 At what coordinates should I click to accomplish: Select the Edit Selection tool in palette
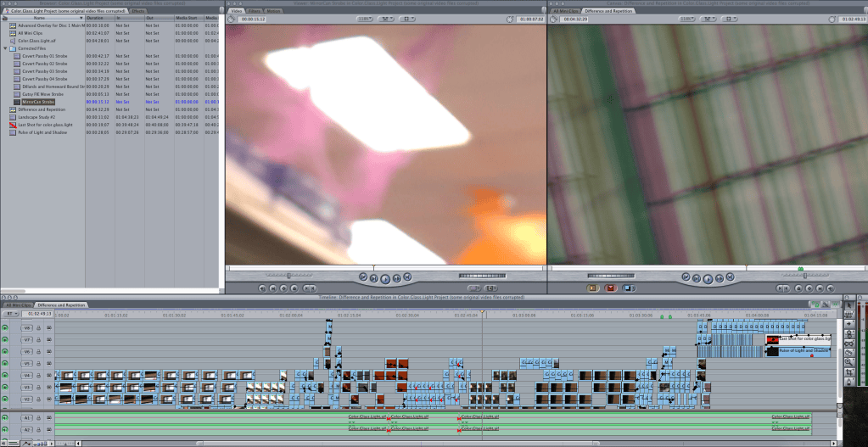point(850,314)
